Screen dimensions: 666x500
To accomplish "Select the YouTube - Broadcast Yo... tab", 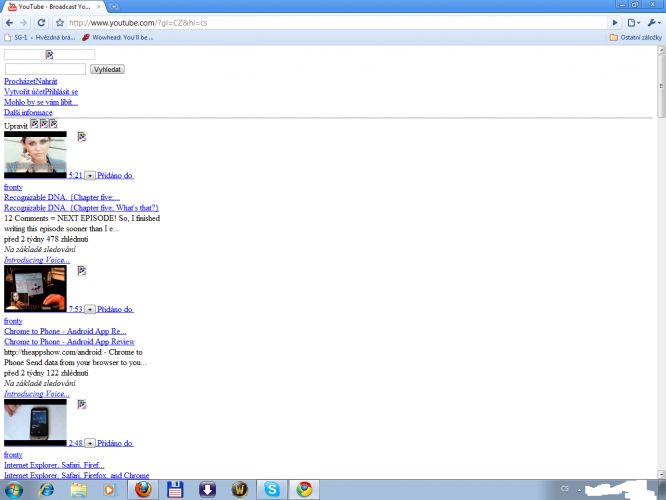I will pos(53,7).
